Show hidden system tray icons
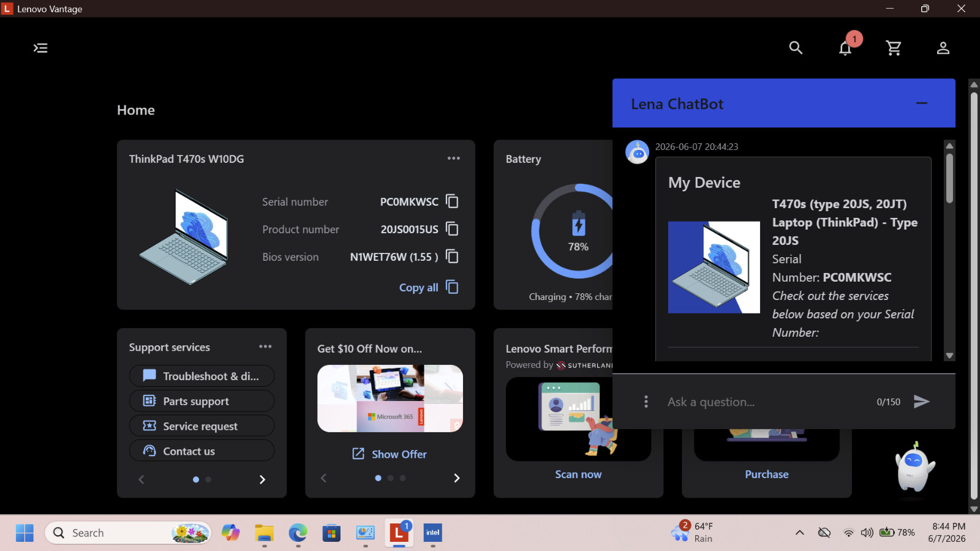Screen dimensions: 980x551 pyautogui.click(x=799, y=533)
